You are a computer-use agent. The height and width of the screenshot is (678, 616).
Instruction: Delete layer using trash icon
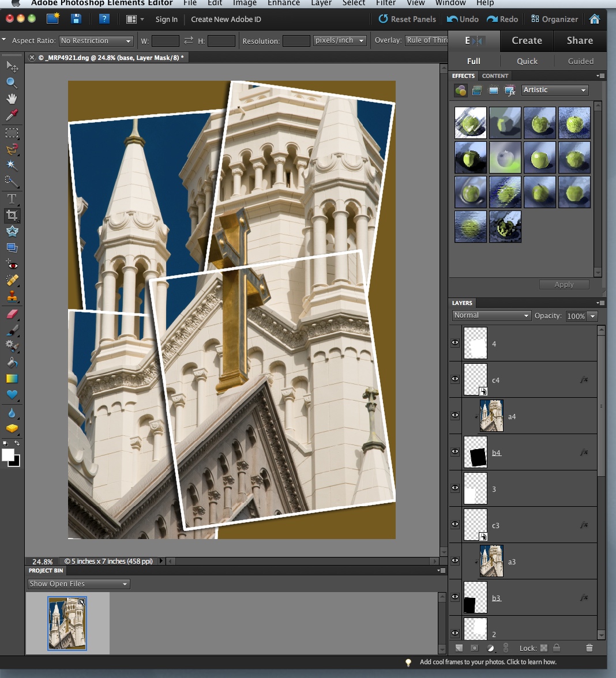589,648
